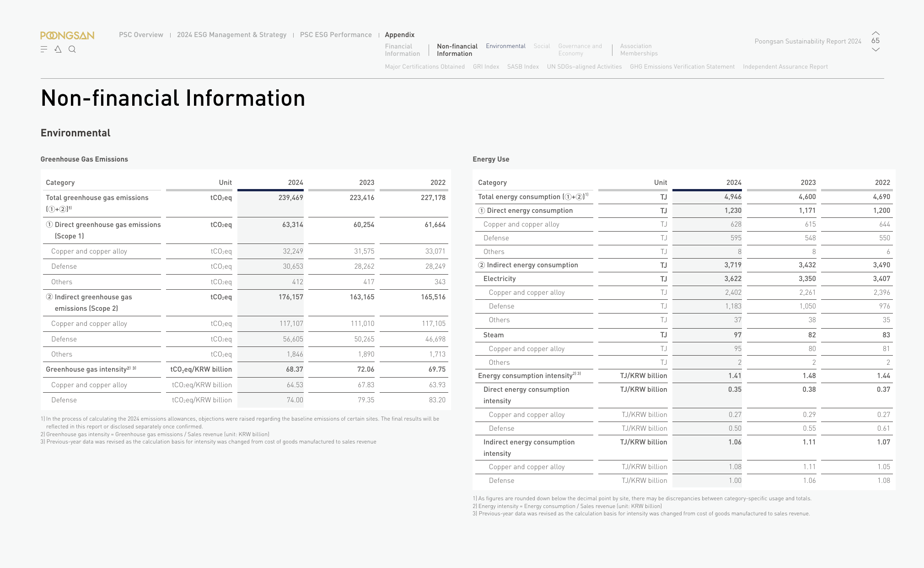Viewport: 924px width, 568px height.
Task: Click Direct energy consumption intensity label
Action: click(526, 395)
